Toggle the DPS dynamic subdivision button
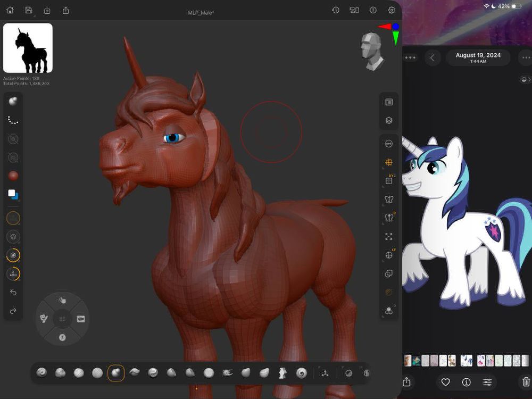532x399 pixels. coord(389,144)
